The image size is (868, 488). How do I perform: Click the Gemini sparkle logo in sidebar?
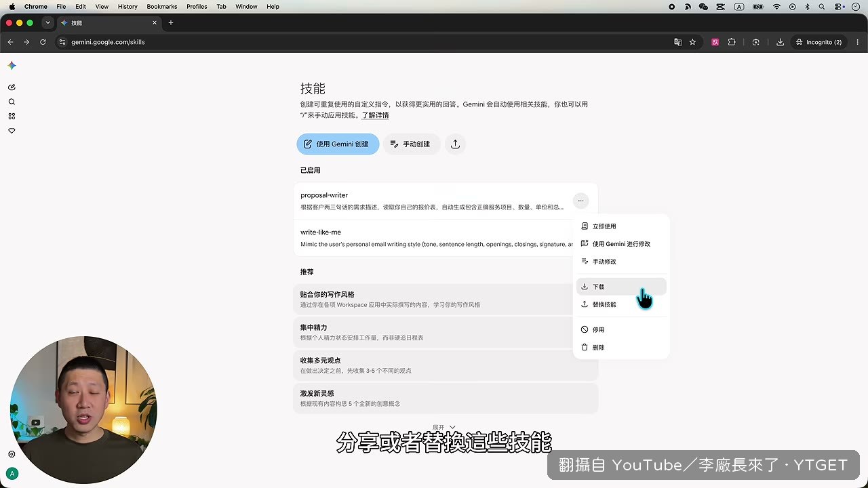(12, 66)
